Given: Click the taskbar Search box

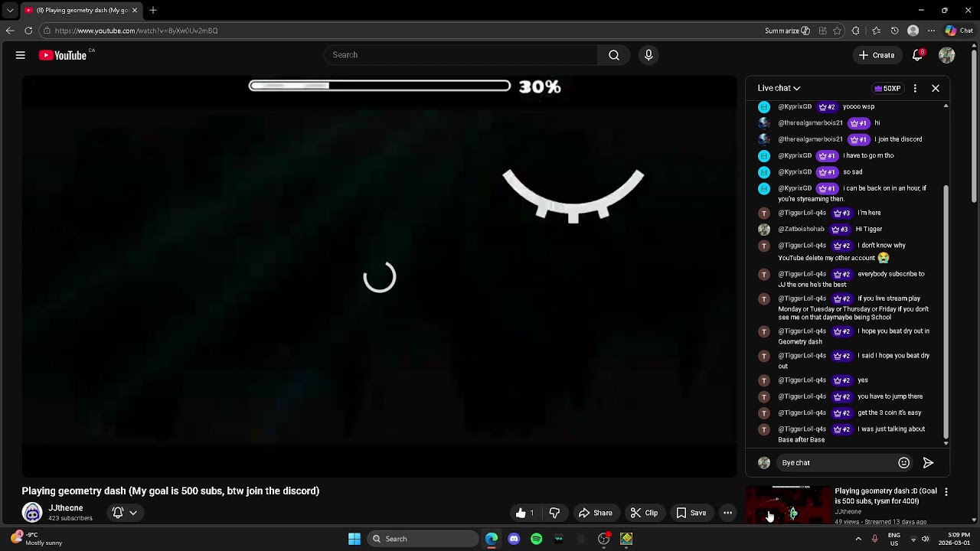Looking at the screenshot, I should [x=423, y=539].
